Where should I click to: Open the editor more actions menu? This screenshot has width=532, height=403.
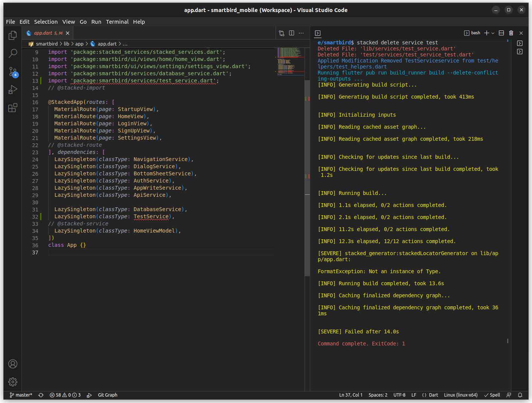[x=301, y=33]
